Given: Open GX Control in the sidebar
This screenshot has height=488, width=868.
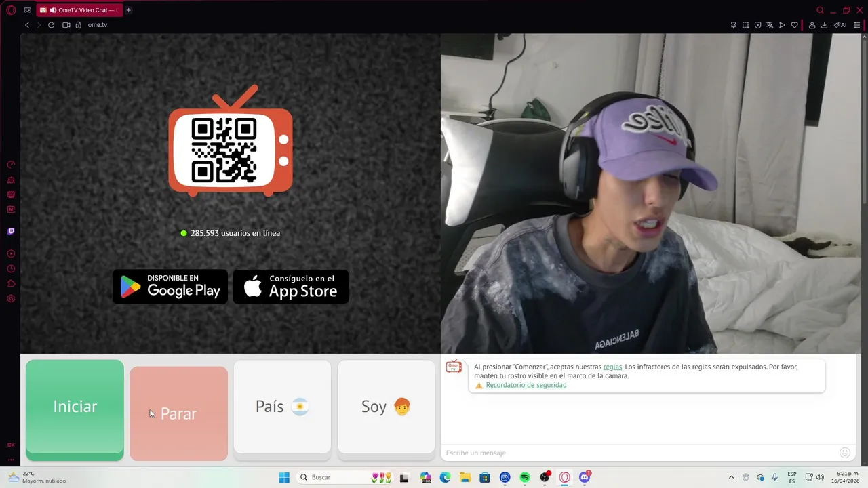Looking at the screenshot, I should point(11,165).
